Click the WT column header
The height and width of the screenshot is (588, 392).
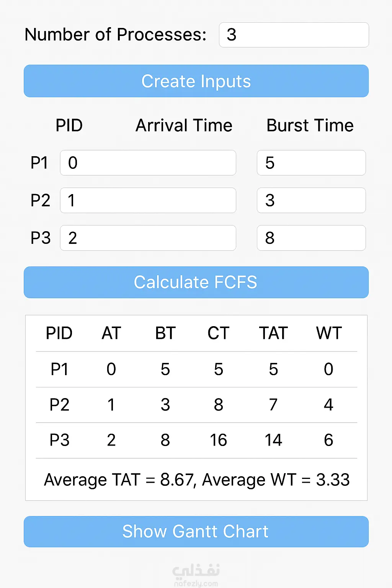(328, 333)
